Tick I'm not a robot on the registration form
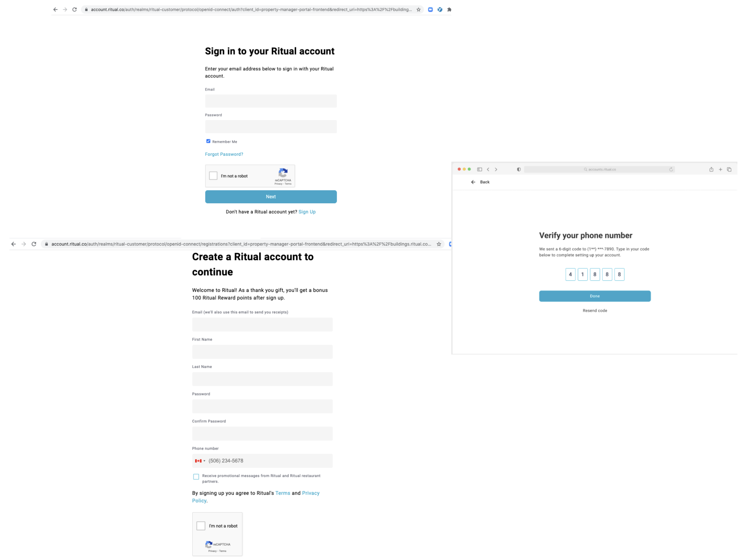The height and width of the screenshot is (560, 742). [201, 526]
